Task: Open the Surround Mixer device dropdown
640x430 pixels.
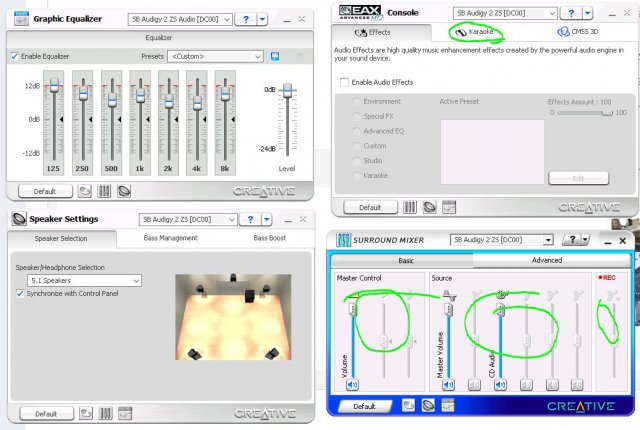Action: (502, 240)
